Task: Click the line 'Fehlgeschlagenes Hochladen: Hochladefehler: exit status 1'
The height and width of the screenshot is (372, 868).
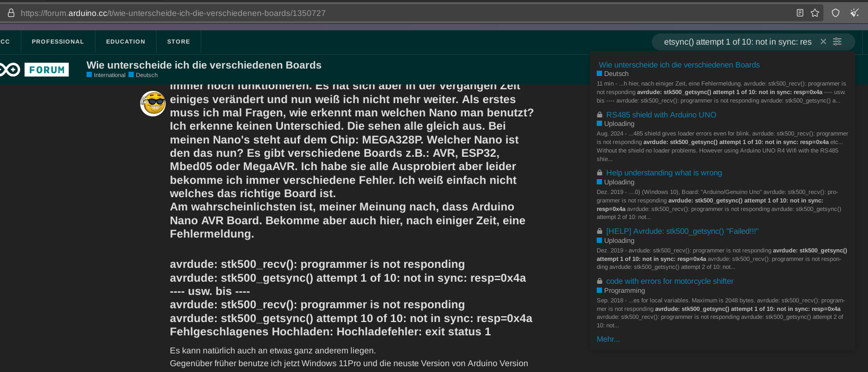Action: pos(330,332)
